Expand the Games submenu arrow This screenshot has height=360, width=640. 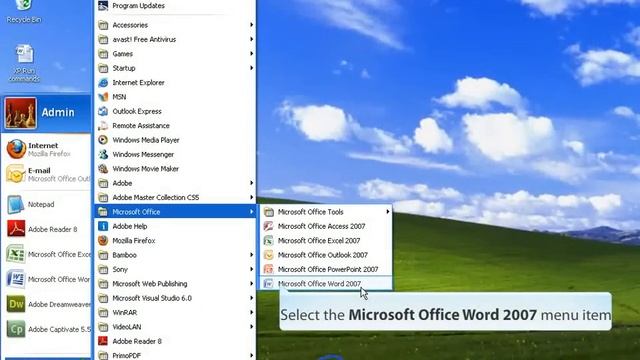pyautogui.click(x=251, y=54)
